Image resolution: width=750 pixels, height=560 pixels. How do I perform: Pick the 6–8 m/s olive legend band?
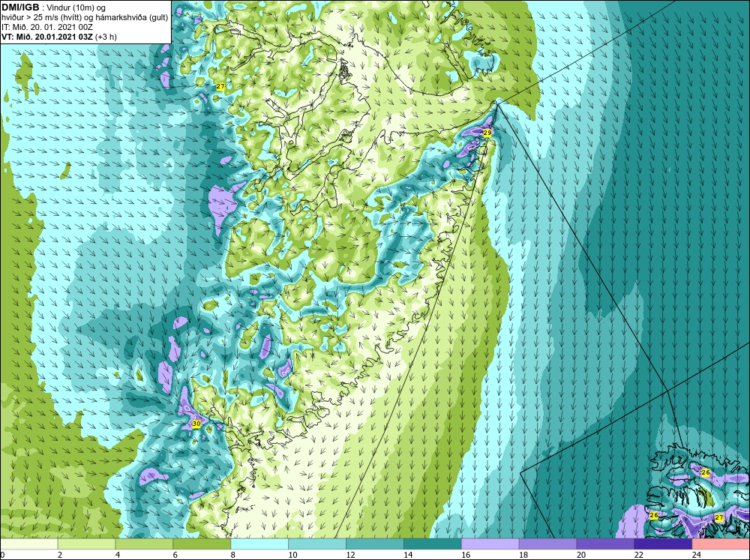pos(202,544)
